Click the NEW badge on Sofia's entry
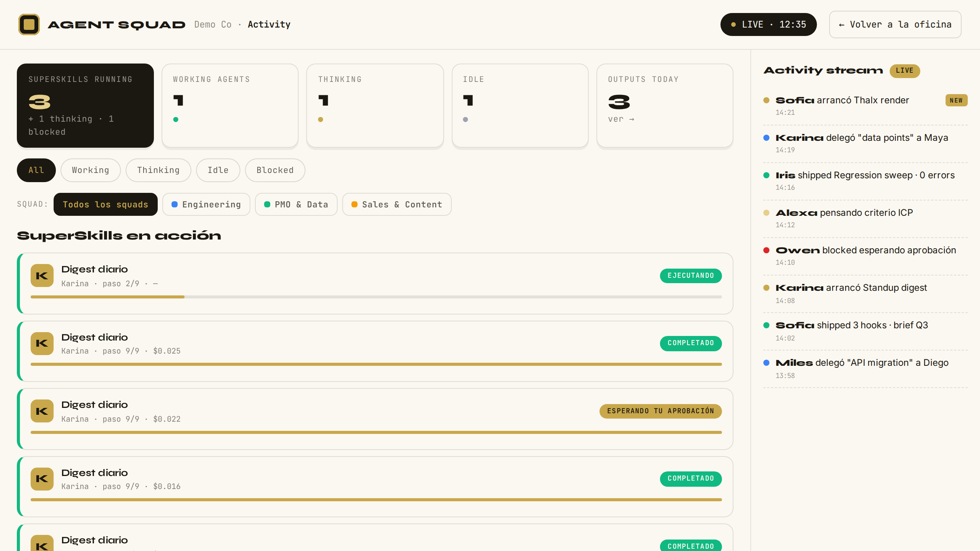This screenshot has height=551, width=980. point(956,100)
